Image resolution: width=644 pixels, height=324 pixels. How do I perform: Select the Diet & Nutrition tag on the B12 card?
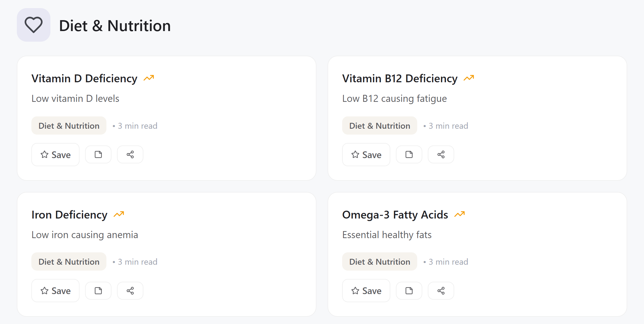tap(379, 126)
